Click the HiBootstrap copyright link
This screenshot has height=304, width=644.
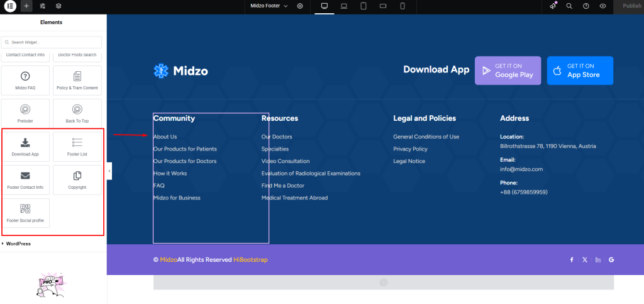(x=250, y=260)
